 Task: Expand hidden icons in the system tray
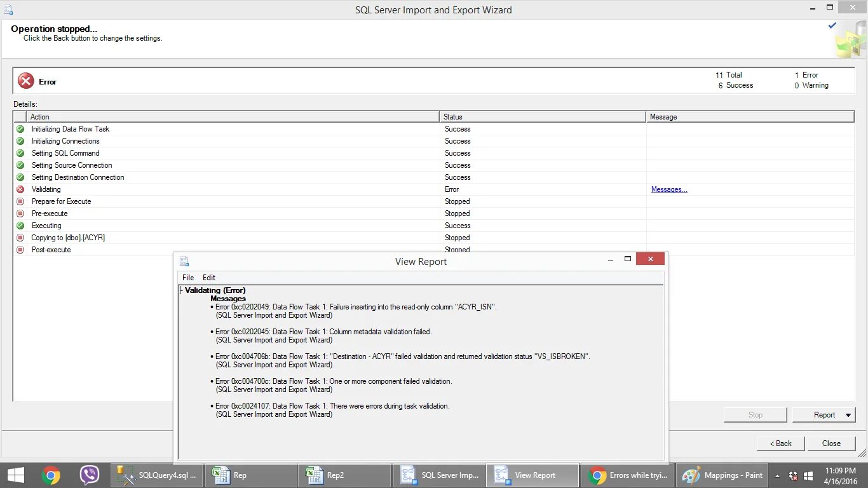tap(776, 475)
